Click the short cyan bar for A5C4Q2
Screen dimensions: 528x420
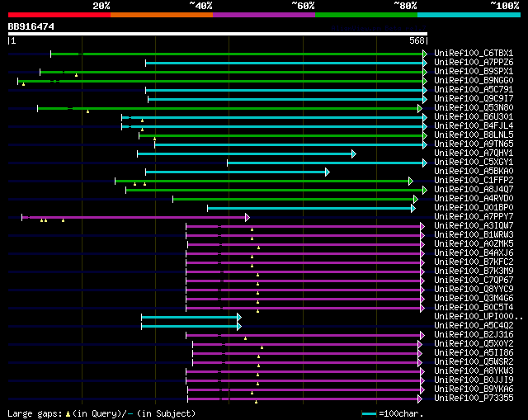click(191, 327)
